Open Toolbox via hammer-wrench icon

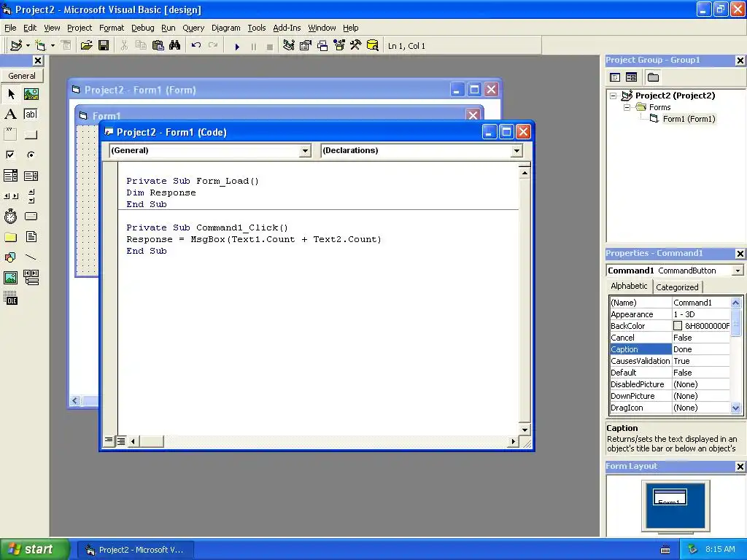point(356,45)
